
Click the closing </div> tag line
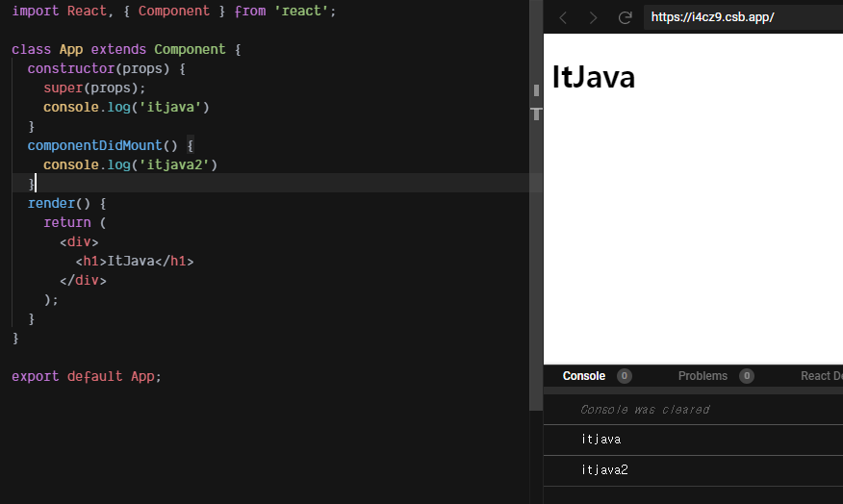(x=83, y=281)
